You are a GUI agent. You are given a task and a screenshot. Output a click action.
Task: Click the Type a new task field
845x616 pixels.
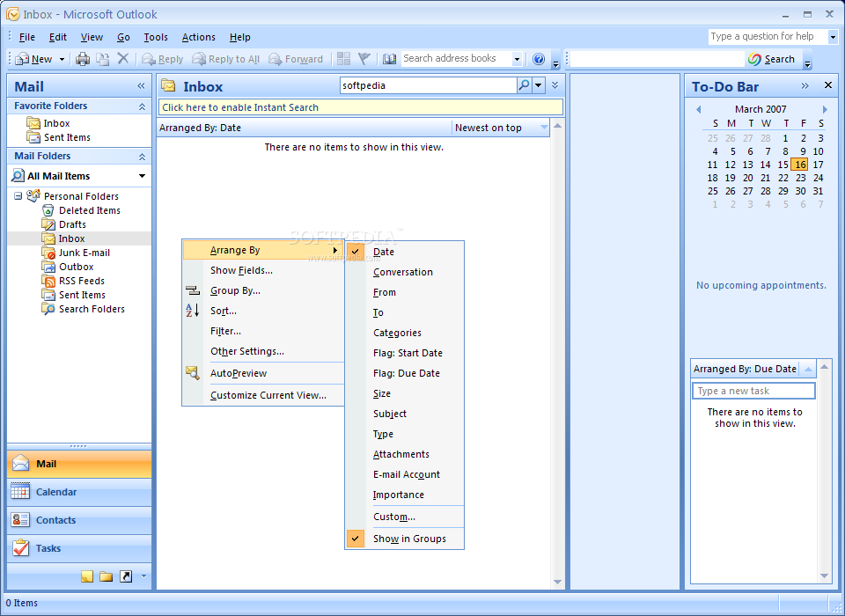tap(753, 391)
